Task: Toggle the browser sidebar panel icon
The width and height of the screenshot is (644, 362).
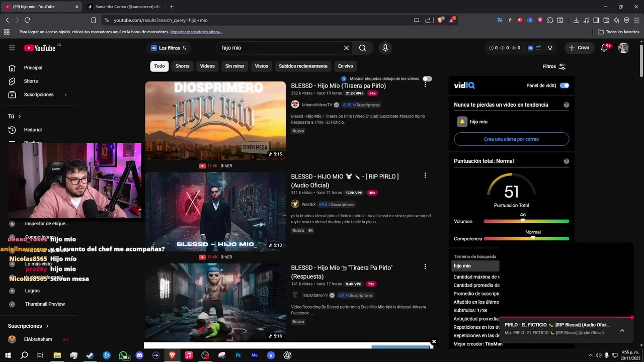Action: [x=596, y=20]
